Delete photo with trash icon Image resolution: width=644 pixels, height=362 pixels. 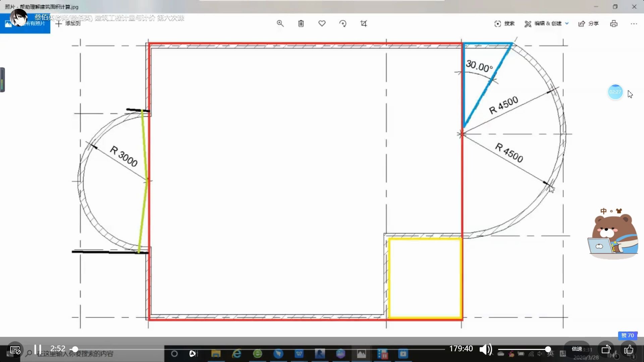(301, 23)
